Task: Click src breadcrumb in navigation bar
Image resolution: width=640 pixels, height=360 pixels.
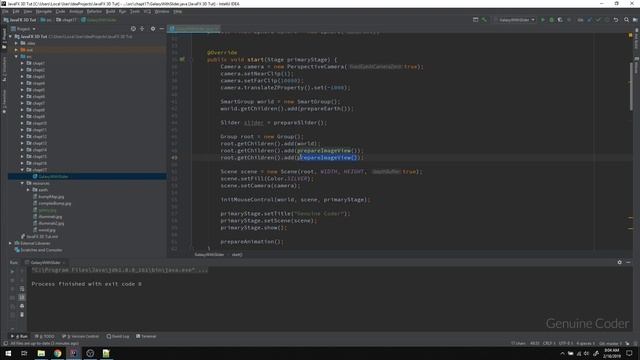Action: click(46, 20)
